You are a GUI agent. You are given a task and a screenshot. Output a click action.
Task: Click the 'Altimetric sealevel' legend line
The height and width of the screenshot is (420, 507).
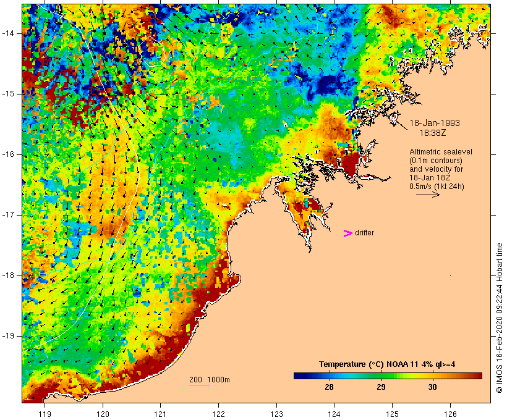(441, 152)
